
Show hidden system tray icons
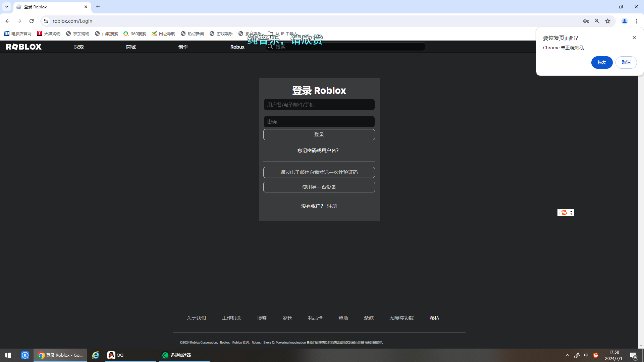[x=568, y=355]
